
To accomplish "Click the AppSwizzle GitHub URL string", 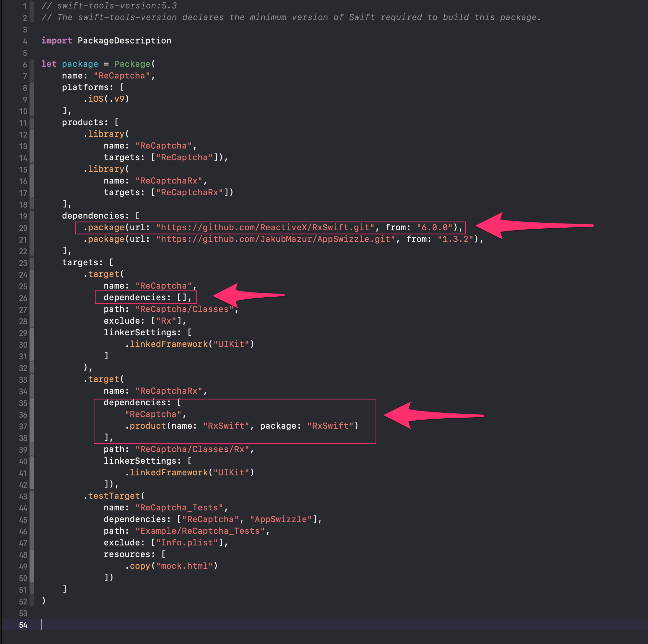I will pos(276,239).
